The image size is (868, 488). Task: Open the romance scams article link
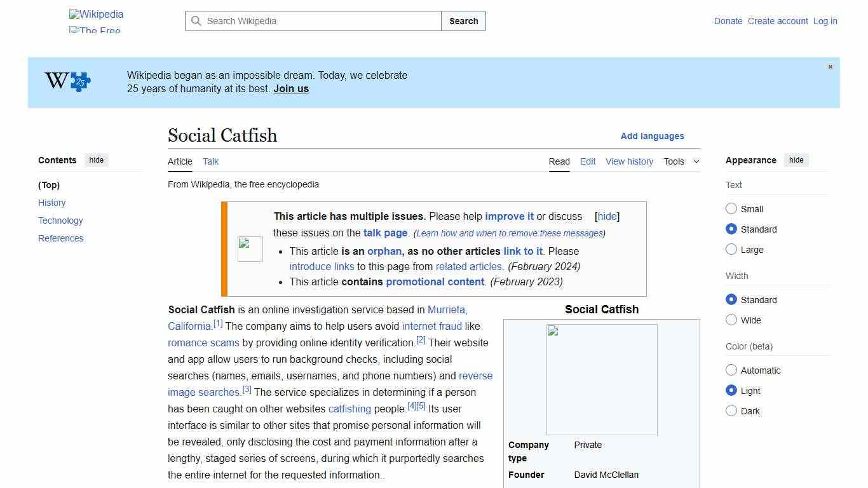tap(203, 342)
